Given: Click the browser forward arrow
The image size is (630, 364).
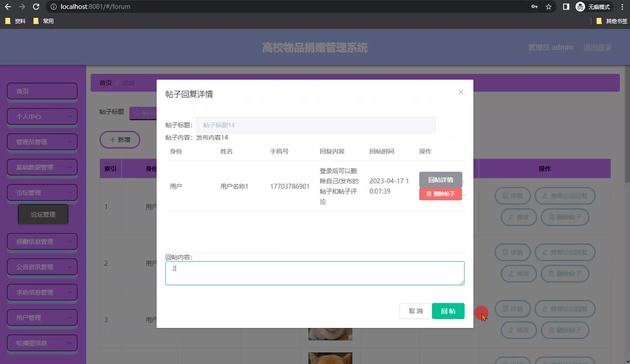Looking at the screenshot, I should pos(22,7).
